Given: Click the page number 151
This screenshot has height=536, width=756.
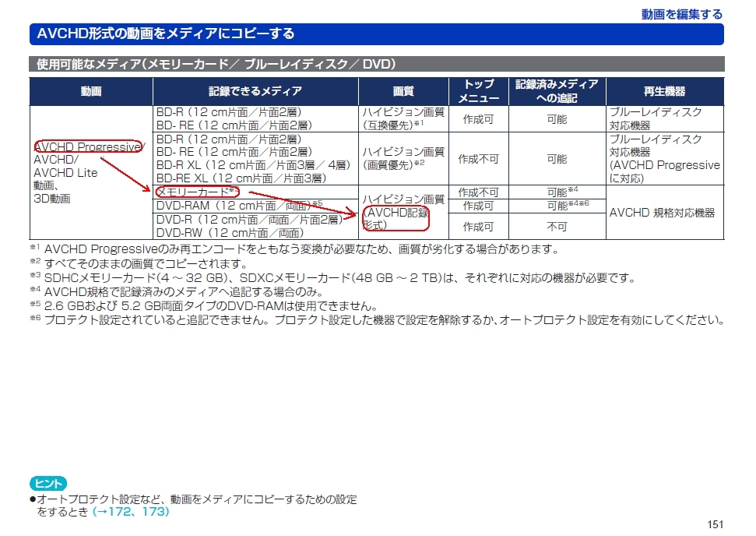Looking at the screenshot, I should (x=716, y=524).
